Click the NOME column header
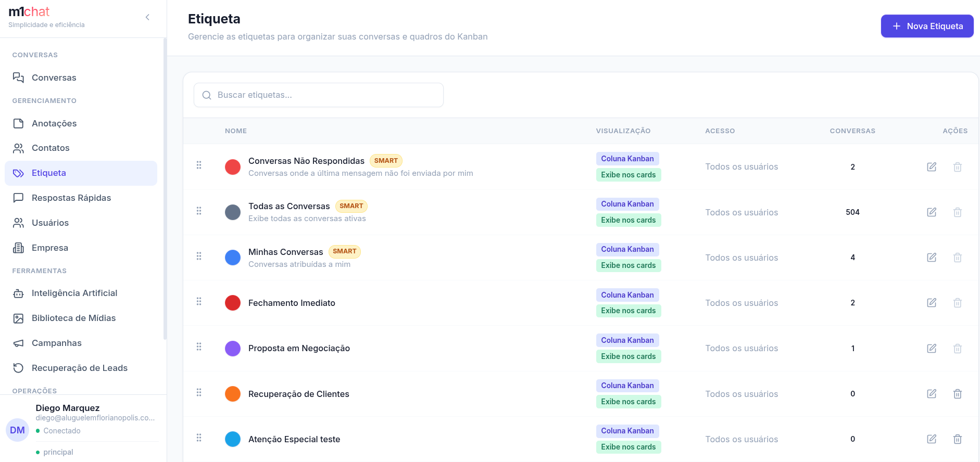980x462 pixels. coord(236,131)
